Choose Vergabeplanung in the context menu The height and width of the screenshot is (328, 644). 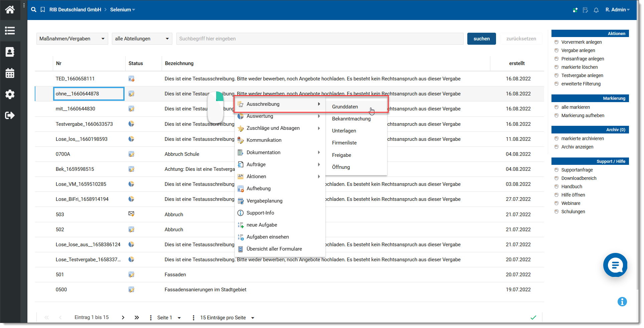point(264,201)
